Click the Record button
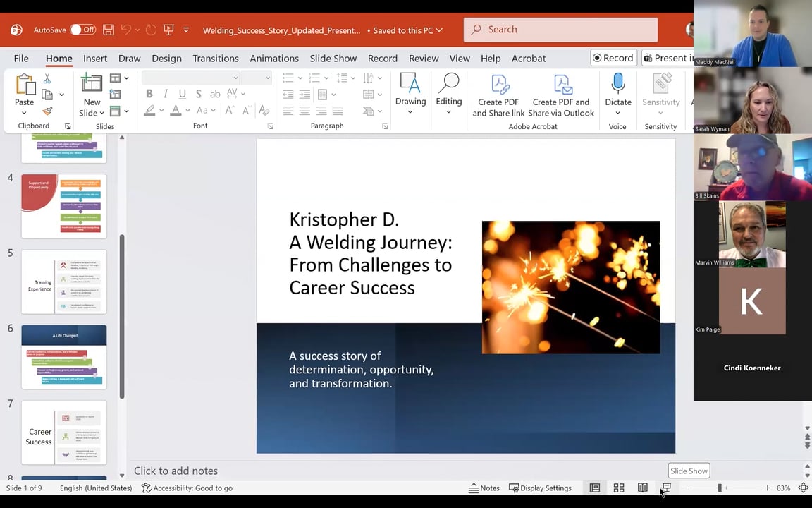Viewport: 812px width, 508px height. 614,58
